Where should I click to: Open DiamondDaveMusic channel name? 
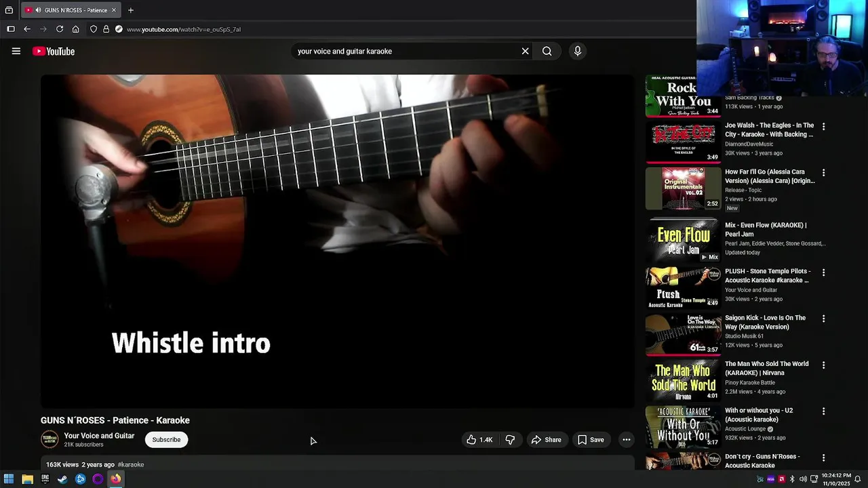[x=749, y=144]
